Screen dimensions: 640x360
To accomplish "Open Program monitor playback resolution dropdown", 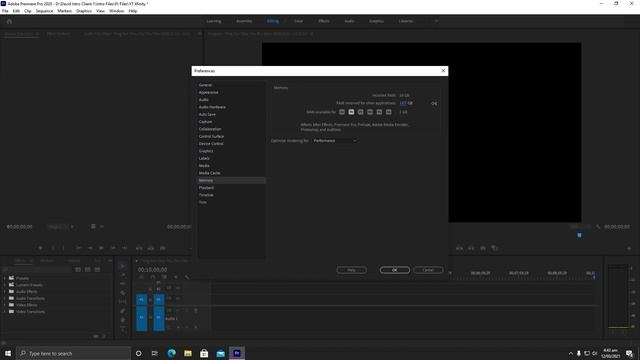I will click(580, 227).
